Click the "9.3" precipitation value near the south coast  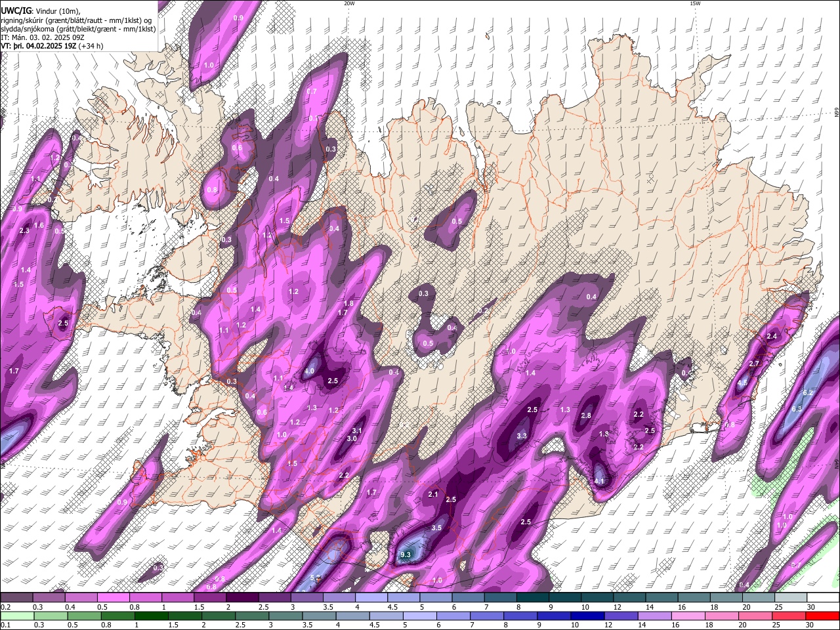(405, 555)
